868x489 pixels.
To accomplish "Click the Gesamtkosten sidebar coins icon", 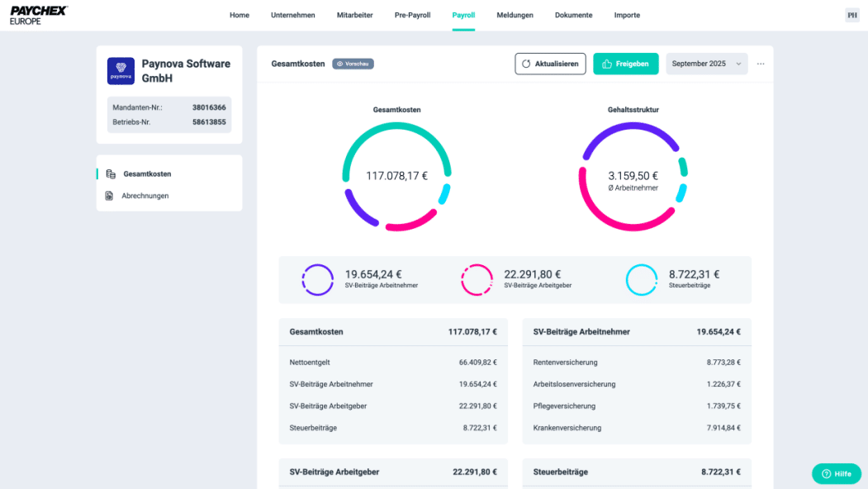I will (111, 174).
